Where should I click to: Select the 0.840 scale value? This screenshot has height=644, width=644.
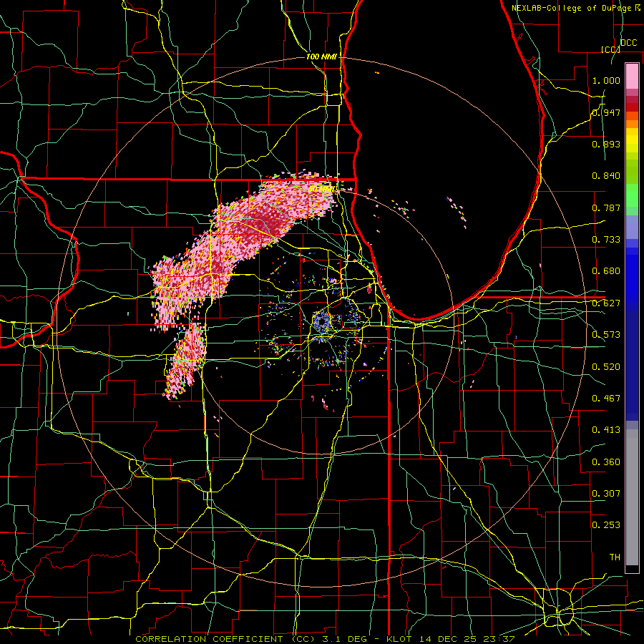[606, 176]
